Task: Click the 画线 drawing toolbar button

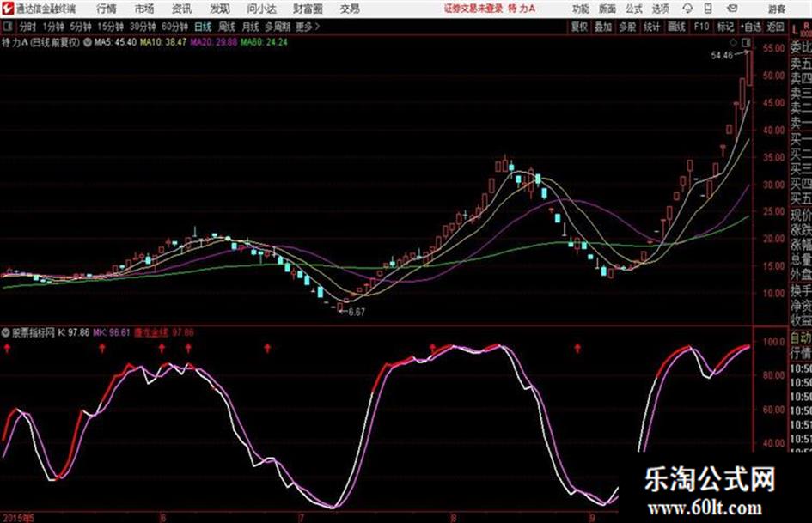Action: pos(676,27)
